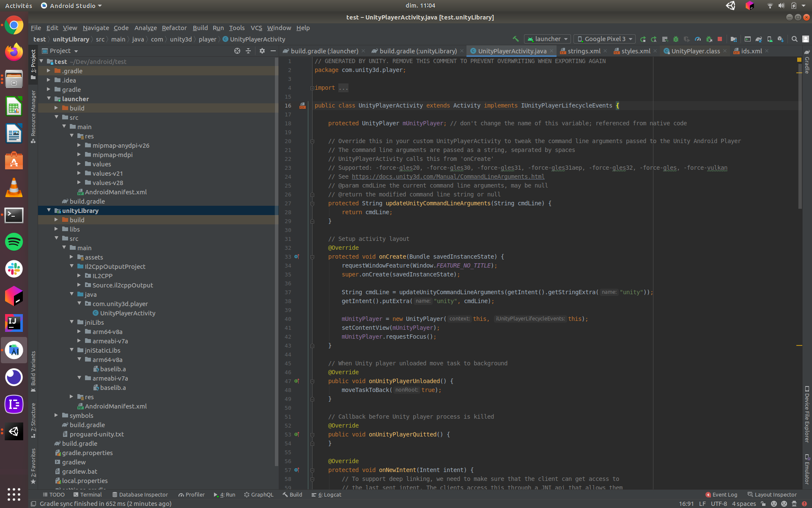Click the Run Anything icon in toolbar

[x=748, y=39]
